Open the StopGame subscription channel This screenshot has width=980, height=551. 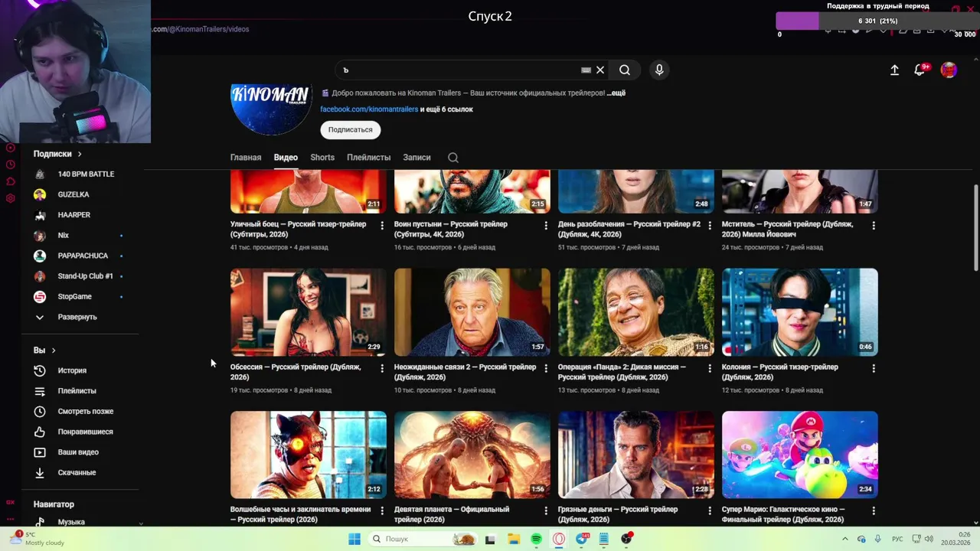click(74, 297)
